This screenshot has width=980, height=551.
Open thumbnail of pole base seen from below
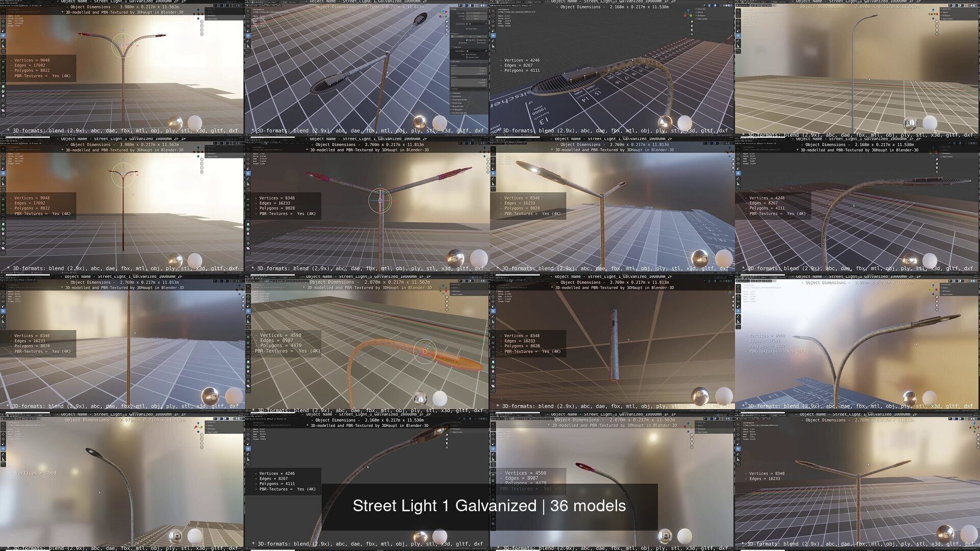(612, 344)
